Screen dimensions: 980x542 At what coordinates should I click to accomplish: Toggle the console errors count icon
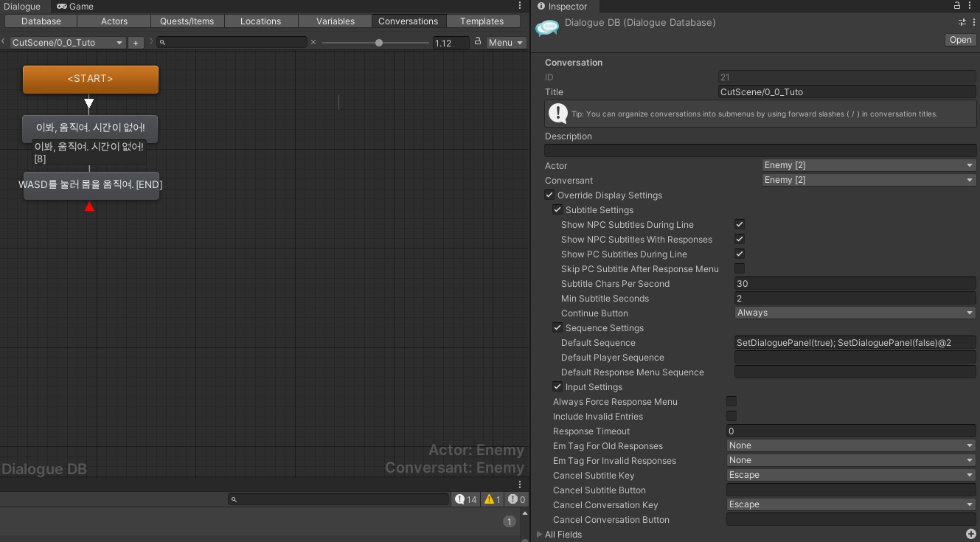click(517, 499)
